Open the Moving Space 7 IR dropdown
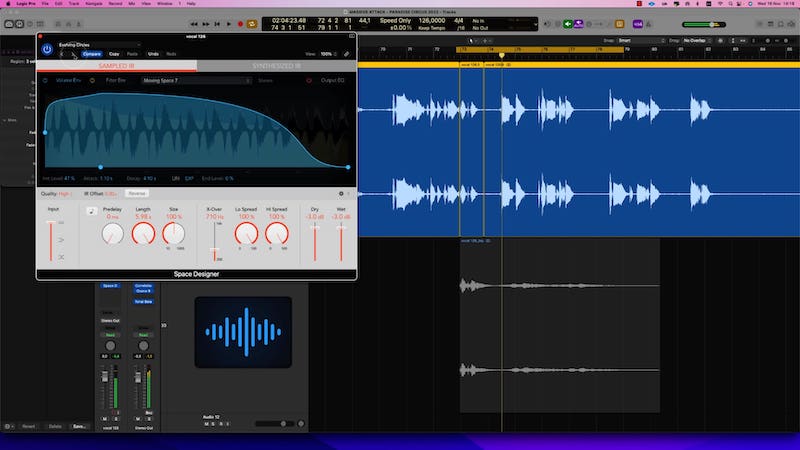The width and height of the screenshot is (800, 450). (x=196, y=81)
